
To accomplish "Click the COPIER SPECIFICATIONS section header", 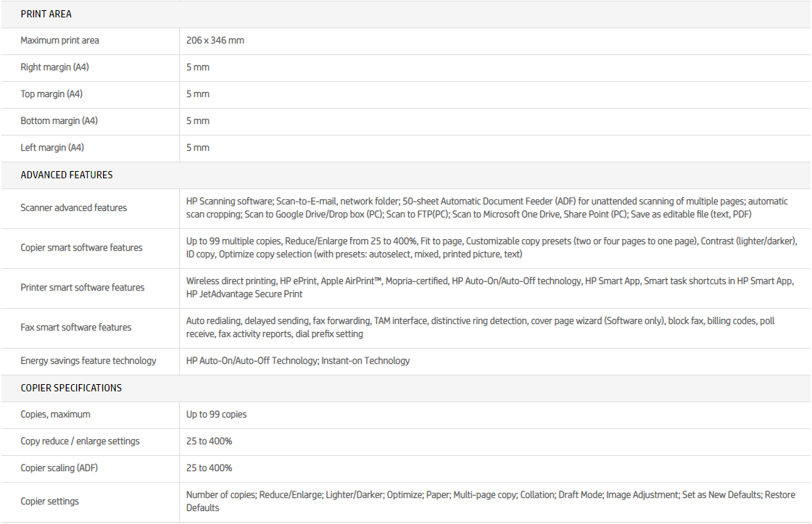I will pyautogui.click(x=71, y=388).
